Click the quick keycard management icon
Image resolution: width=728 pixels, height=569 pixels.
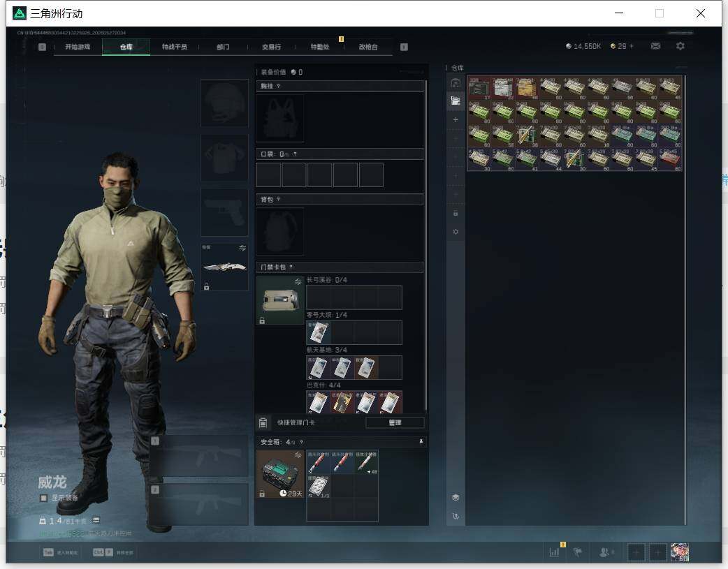pyautogui.click(x=263, y=422)
